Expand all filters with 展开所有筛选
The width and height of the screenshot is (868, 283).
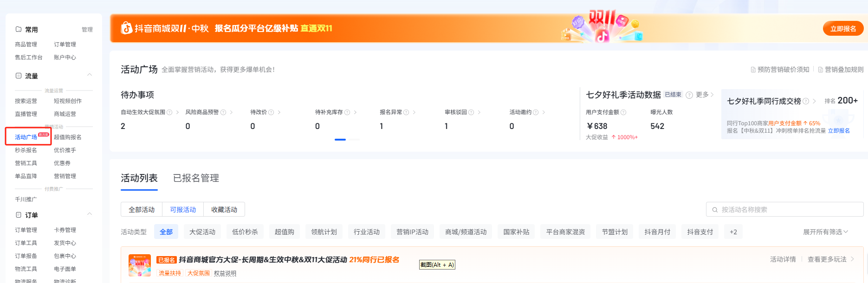[826, 232]
